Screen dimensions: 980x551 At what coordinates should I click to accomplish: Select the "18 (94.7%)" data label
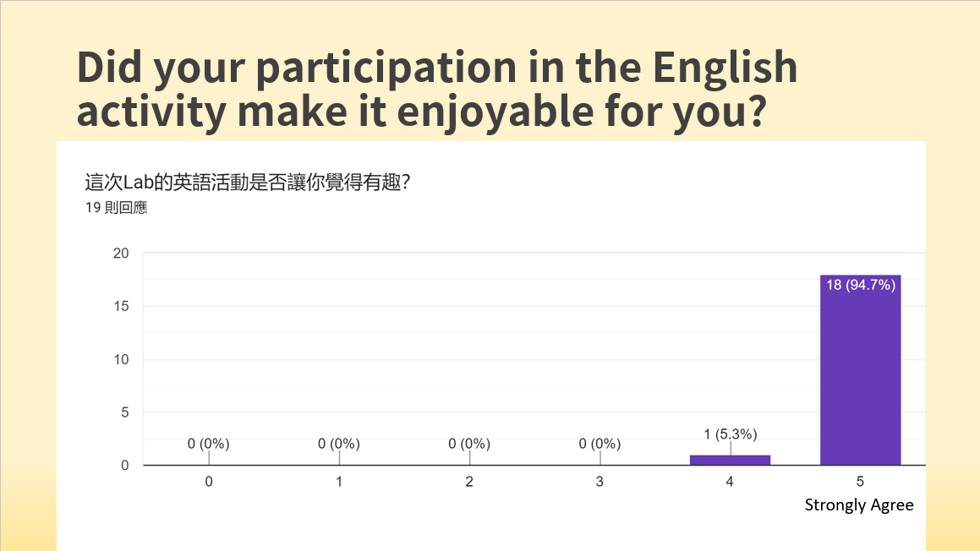click(860, 285)
